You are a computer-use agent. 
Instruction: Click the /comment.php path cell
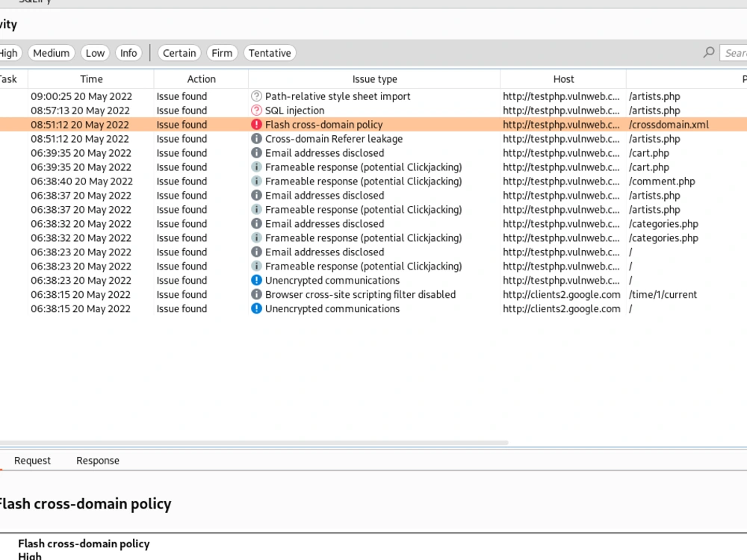pyautogui.click(x=662, y=181)
